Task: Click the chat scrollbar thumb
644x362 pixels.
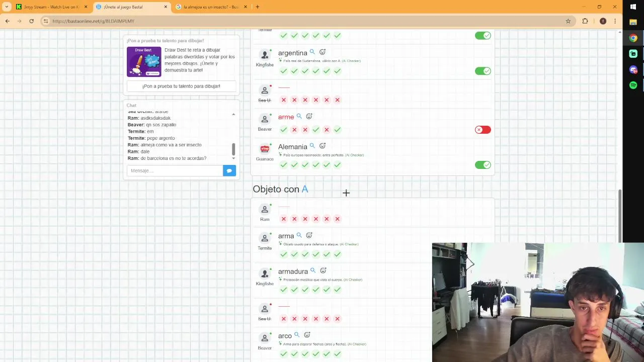Action: [x=233, y=149]
